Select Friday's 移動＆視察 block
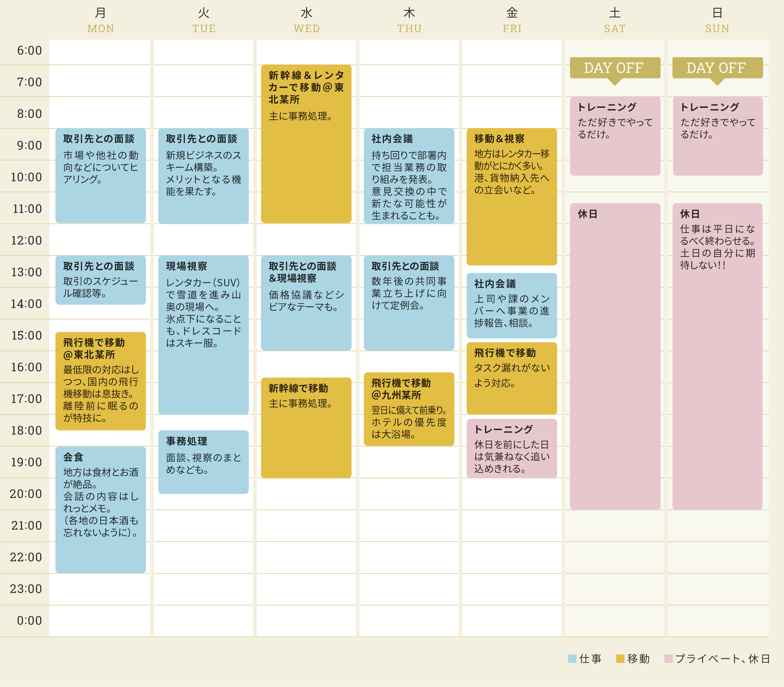 [x=512, y=196]
